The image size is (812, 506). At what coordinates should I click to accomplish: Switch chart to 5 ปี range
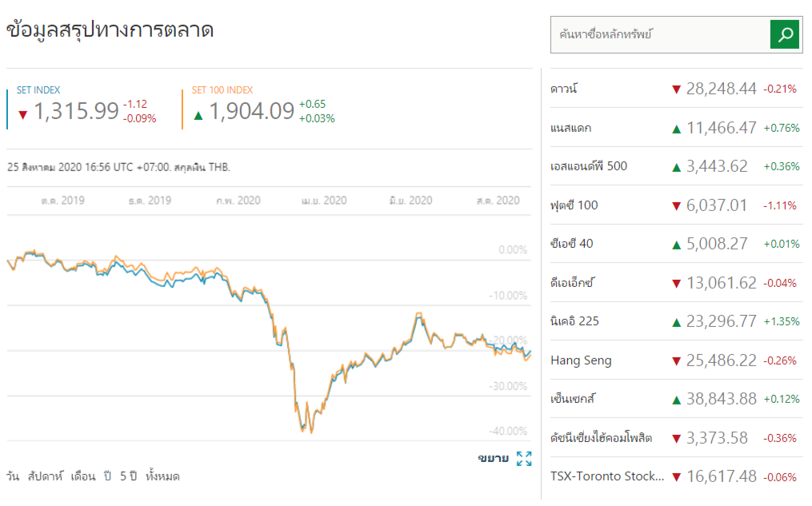coord(128,476)
